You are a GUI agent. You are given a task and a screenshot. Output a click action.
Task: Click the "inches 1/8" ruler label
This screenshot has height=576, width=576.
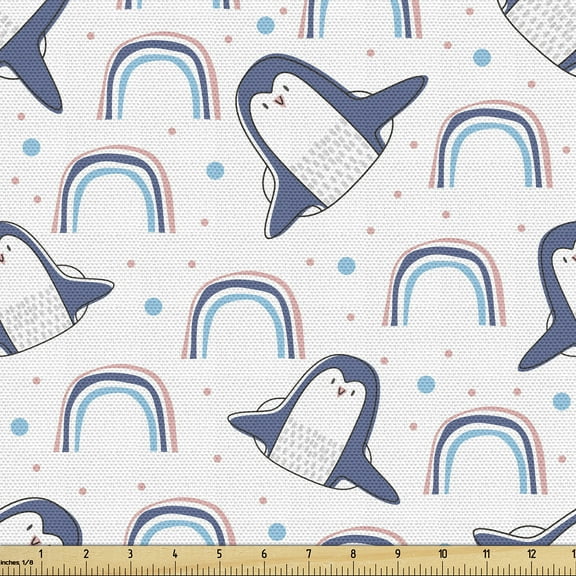pyautogui.click(x=17, y=562)
